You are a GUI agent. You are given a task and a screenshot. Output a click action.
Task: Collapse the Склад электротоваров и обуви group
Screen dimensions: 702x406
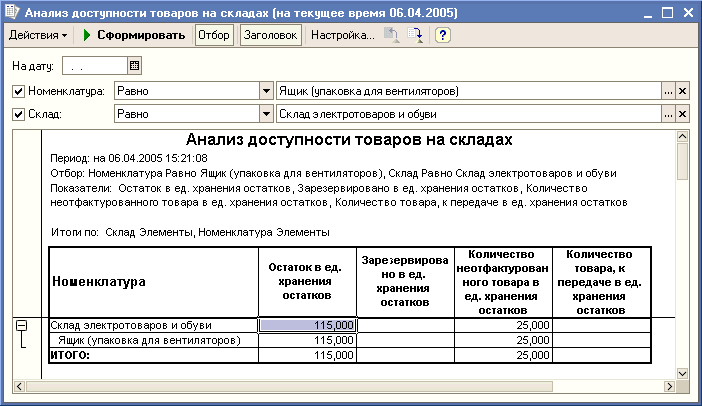pyautogui.click(x=22, y=325)
